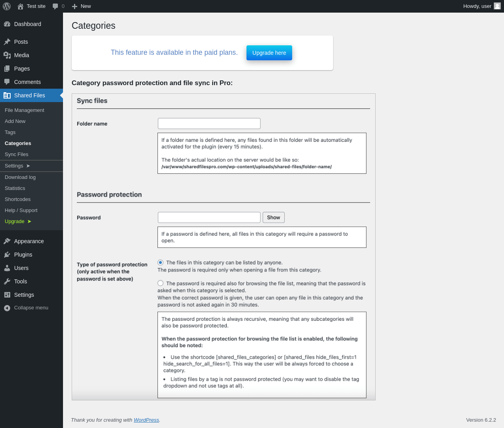
Task: Open the Tags submenu item
Action: point(10,132)
